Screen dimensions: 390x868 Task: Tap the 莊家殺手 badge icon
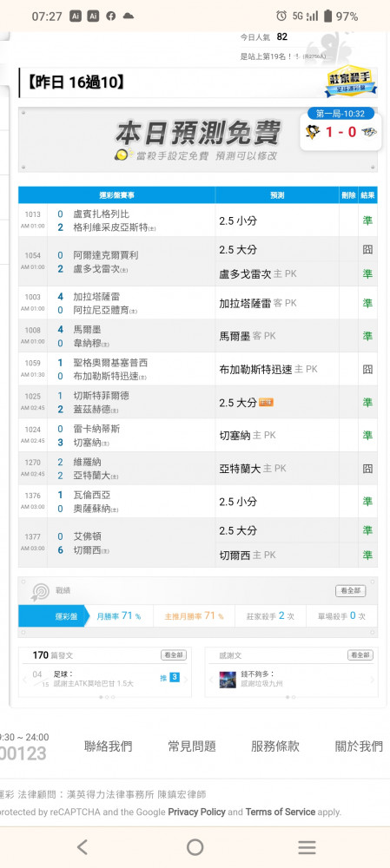350,82
